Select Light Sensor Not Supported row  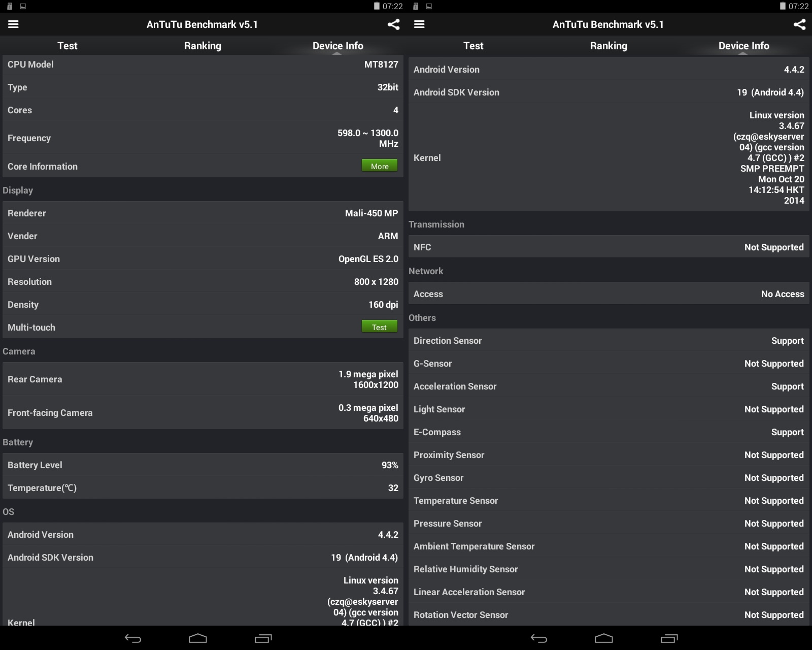(x=609, y=409)
